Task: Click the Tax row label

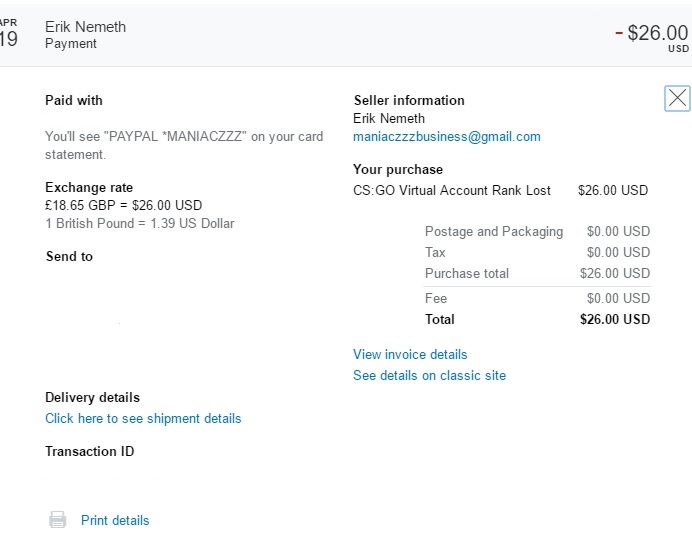Action: tap(435, 252)
